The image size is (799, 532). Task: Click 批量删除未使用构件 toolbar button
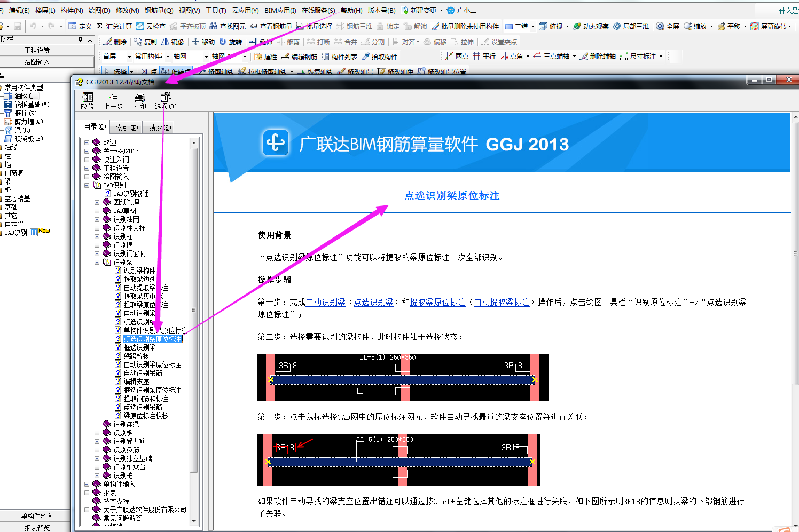point(465,26)
